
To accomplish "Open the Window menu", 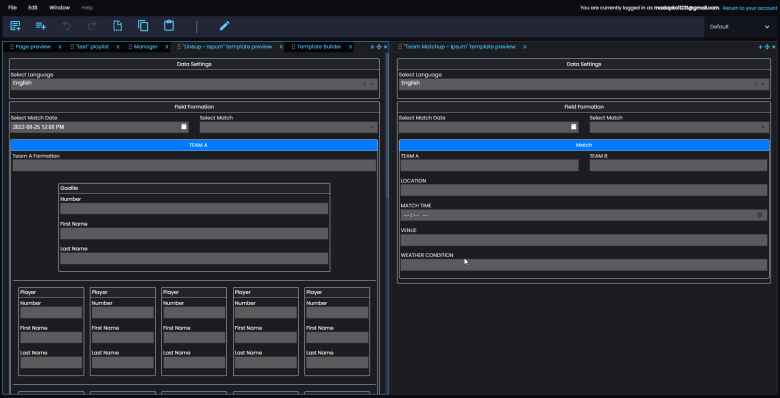I will tap(59, 8).
